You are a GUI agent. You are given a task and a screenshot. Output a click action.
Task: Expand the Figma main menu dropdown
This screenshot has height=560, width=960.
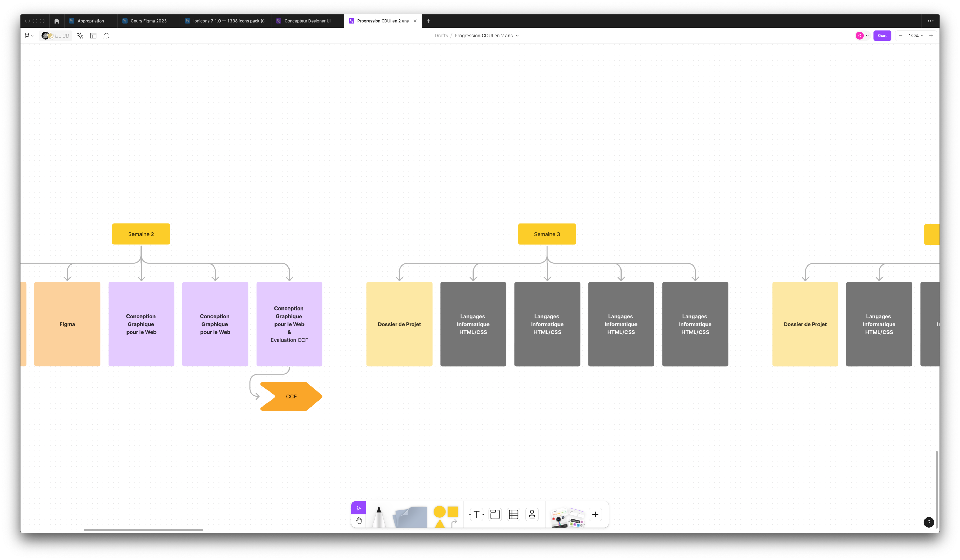pyautogui.click(x=29, y=36)
